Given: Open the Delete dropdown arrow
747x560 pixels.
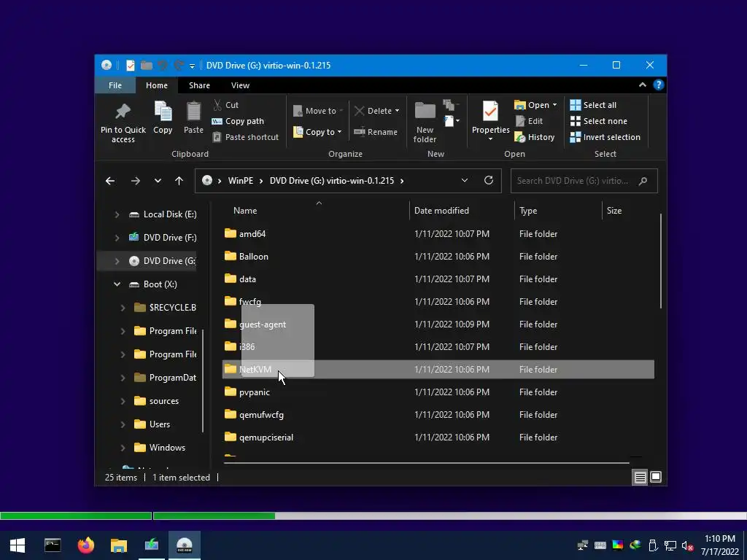Looking at the screenshot, I should [397, 111].
